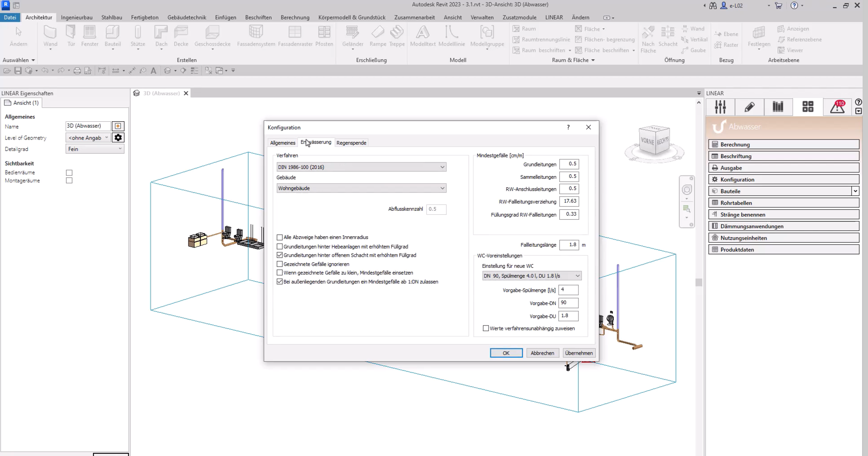Click the pencil edit icon in LINEAR panel
Viewport: 868px width, 456px height.
point(749,107)
